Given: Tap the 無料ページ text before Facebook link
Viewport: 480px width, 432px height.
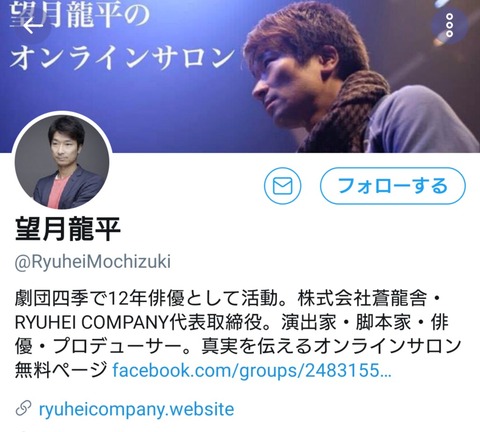Looking at the screenshot, I should [61, 370].
